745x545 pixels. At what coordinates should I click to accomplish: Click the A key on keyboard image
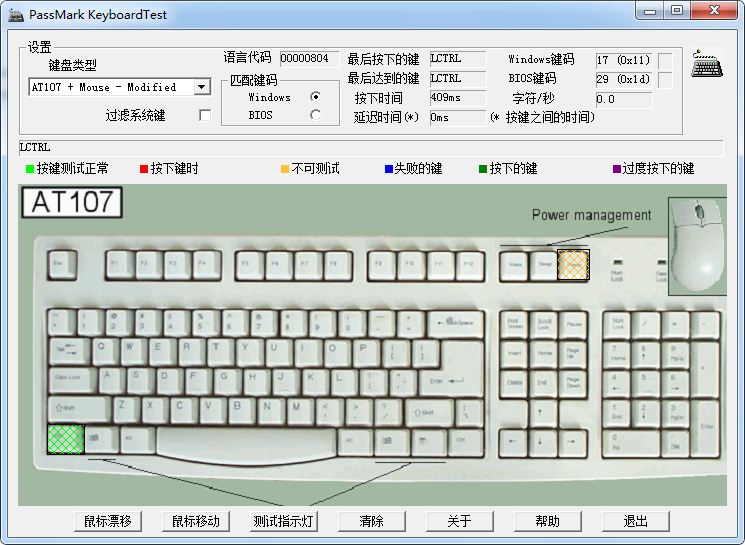pyautogui.click(x=112, y=382)
